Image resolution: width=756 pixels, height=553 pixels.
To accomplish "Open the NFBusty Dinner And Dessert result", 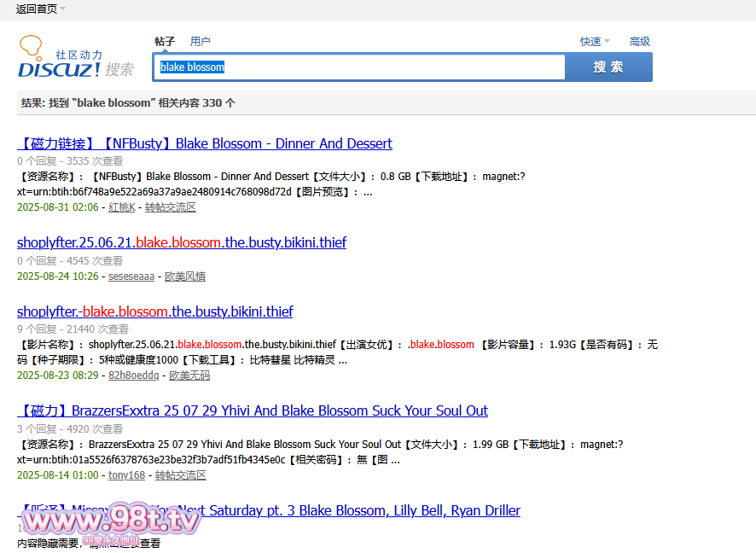I will click(x=205, y=143).
